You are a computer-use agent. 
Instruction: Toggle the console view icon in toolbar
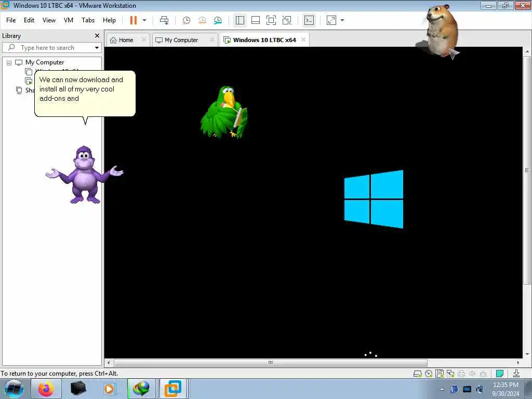pos(309,20)
